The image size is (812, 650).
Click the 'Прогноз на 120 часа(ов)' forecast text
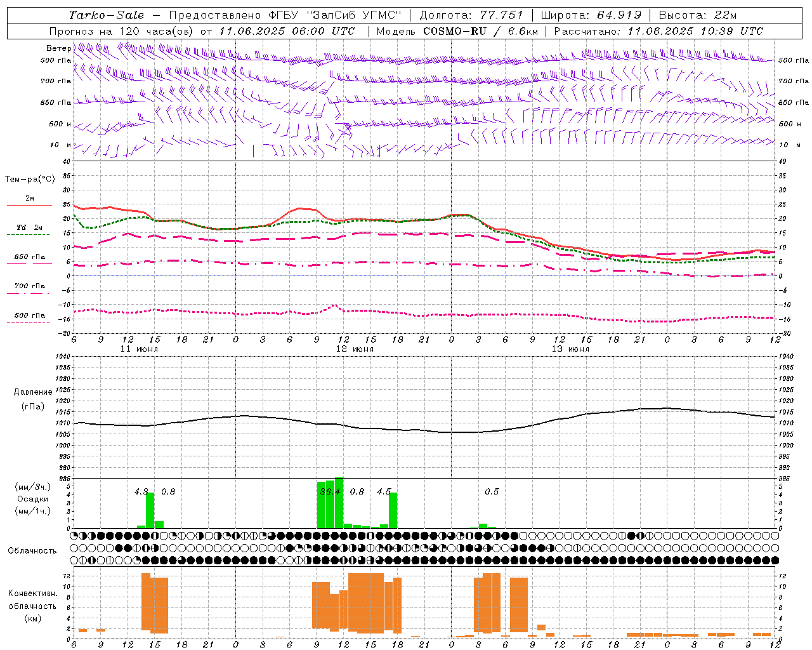[122, 31]
